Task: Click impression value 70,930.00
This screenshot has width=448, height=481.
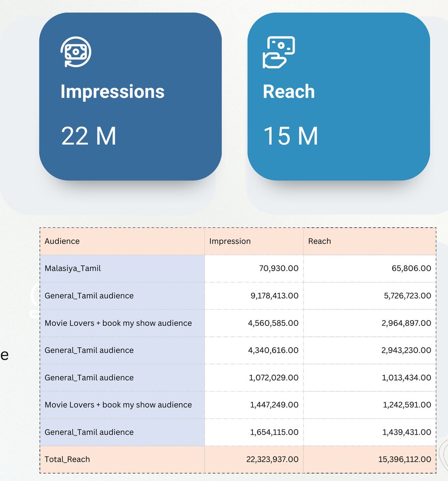Action: pyautogui.click(x=278, y=269)
